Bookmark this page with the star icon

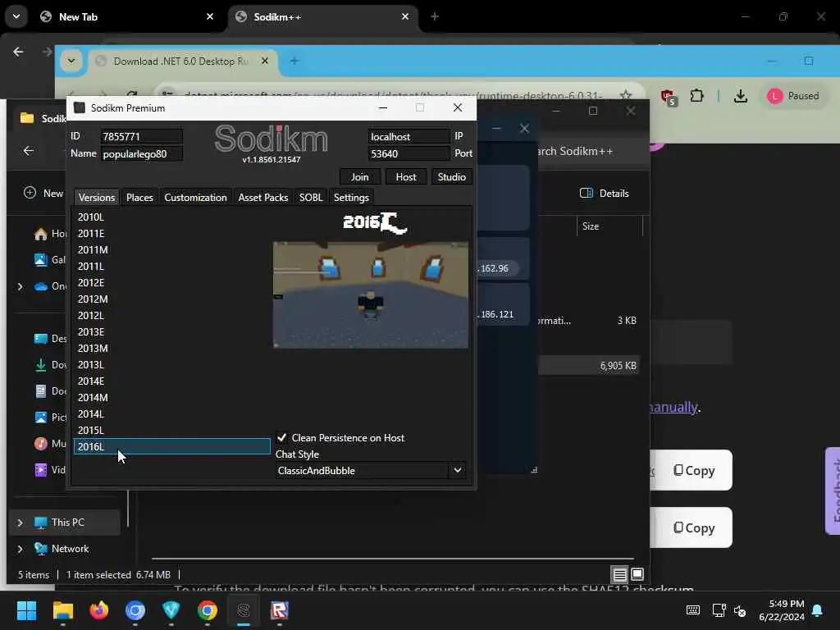click(x=625, y=95)
